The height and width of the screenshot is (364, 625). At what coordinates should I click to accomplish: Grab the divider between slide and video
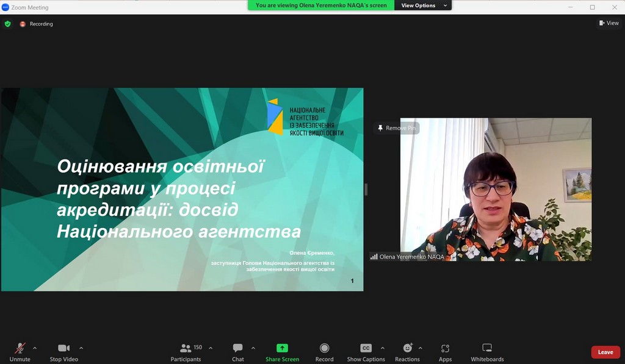coord(366,190)
